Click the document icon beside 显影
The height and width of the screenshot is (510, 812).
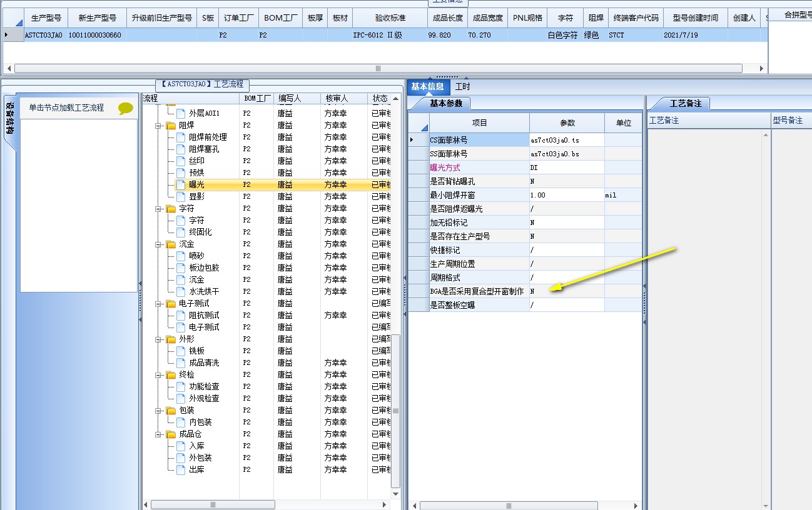(181, 197)
